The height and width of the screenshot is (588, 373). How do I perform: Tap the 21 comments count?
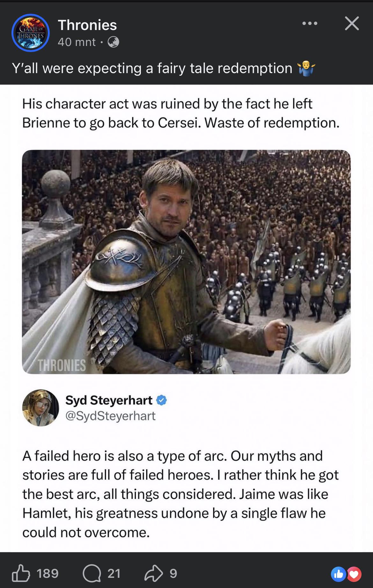(114, 573)
